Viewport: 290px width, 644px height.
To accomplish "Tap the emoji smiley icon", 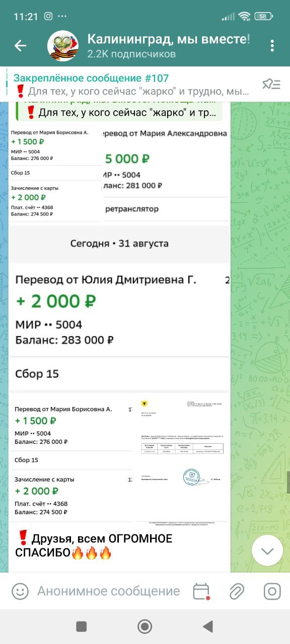I will [20, 591].
